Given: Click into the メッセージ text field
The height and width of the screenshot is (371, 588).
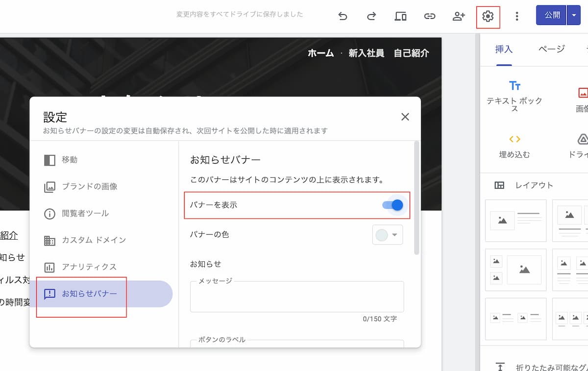Looking at the screenshot, I should (296, 298).
